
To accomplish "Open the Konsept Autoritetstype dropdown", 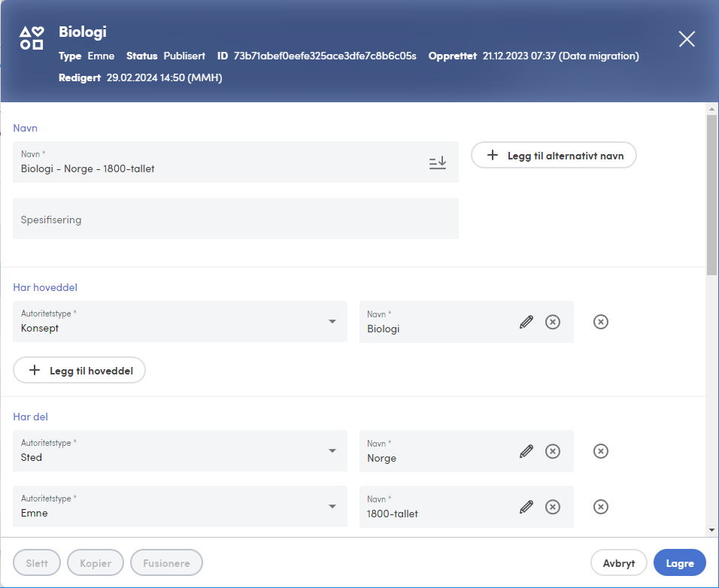I will (181, 321).
